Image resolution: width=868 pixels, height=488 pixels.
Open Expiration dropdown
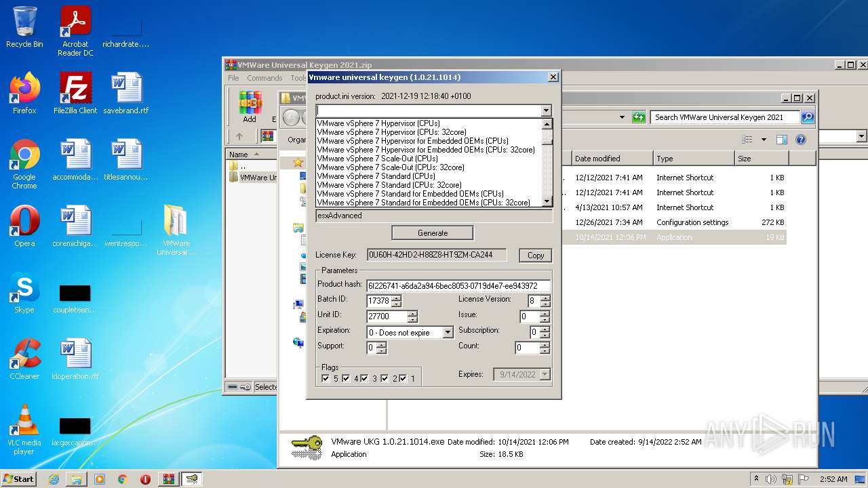point(448,333)
